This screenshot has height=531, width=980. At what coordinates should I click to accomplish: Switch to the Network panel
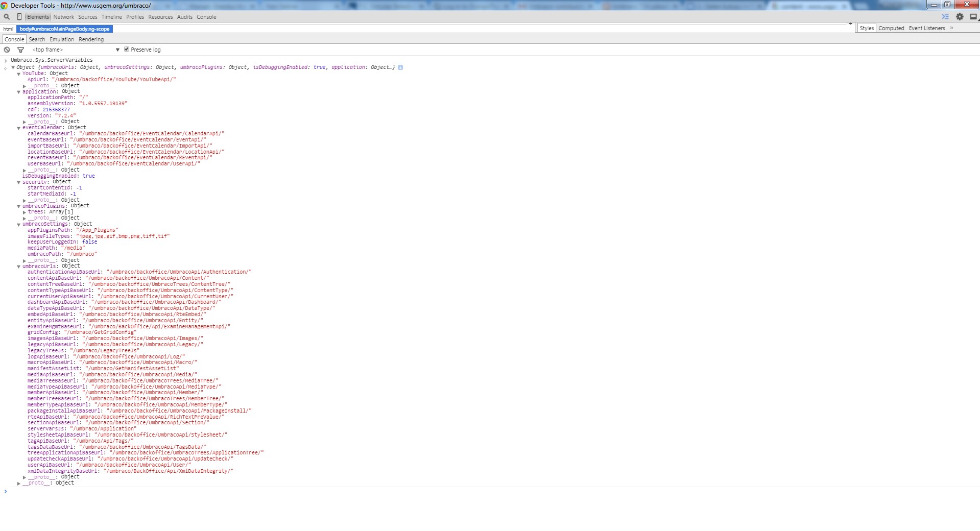coord(64,17)
